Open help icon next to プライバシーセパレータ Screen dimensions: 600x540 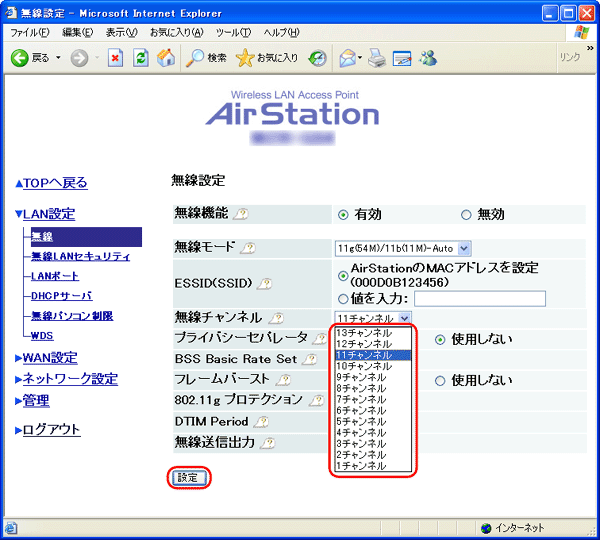click(x=319, y=339)
